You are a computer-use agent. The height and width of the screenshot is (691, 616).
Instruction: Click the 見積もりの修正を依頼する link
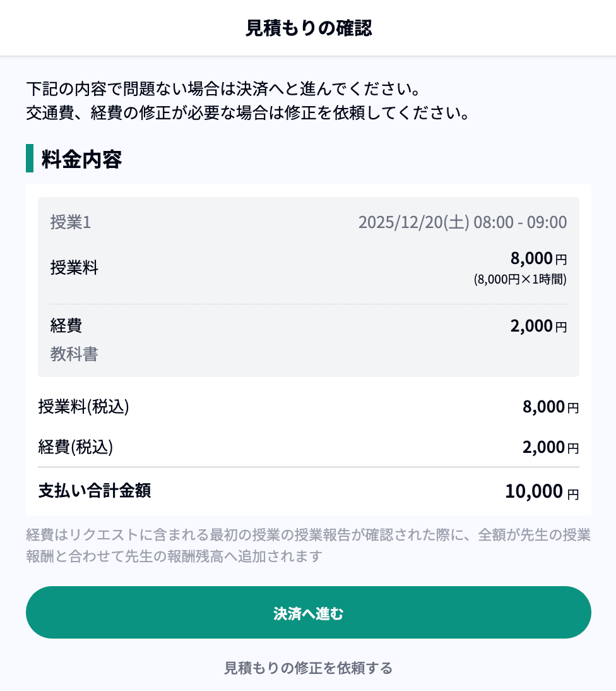coord(308,668)
